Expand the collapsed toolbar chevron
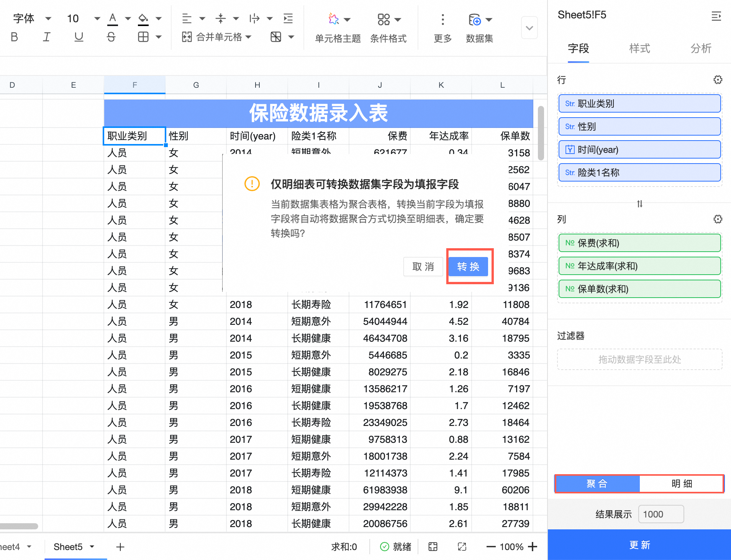The height and width of the screenshot is (560, 731). (x=529, y=28)
